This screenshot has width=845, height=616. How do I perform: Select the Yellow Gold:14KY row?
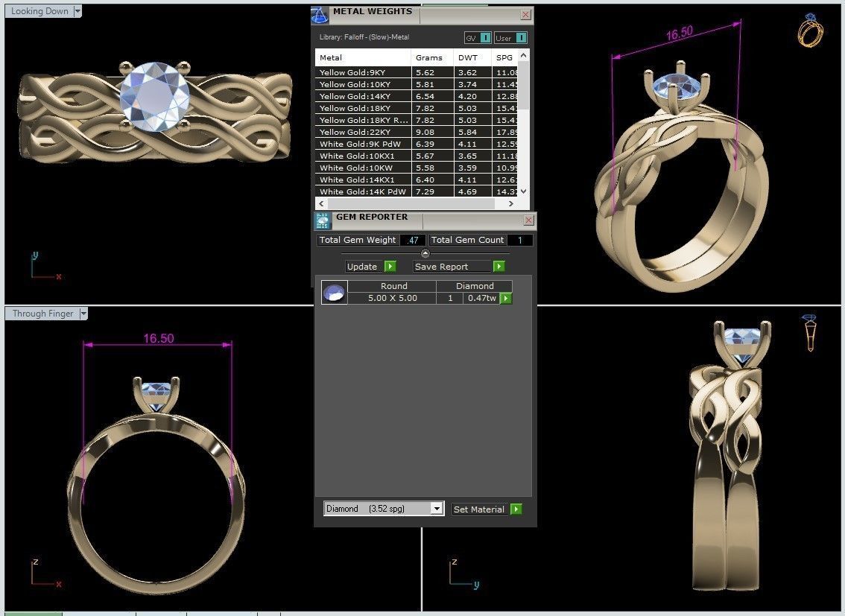click(x=417, y=96)
